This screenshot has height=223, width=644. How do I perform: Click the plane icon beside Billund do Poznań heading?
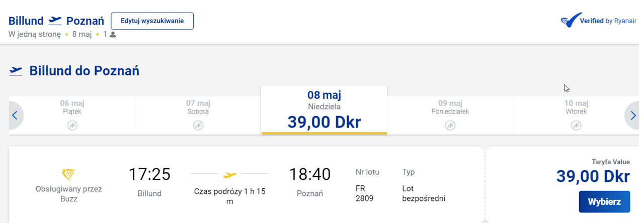tap(16, 71)
